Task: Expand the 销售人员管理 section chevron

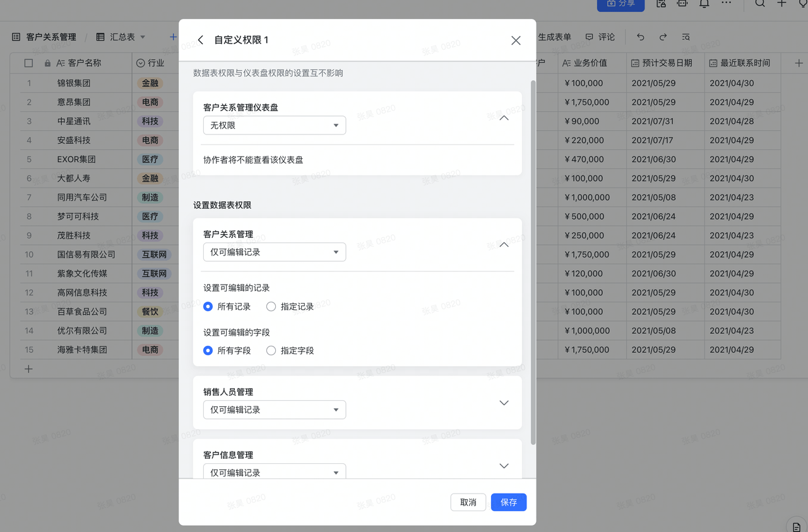Action: tap(504, 403)
